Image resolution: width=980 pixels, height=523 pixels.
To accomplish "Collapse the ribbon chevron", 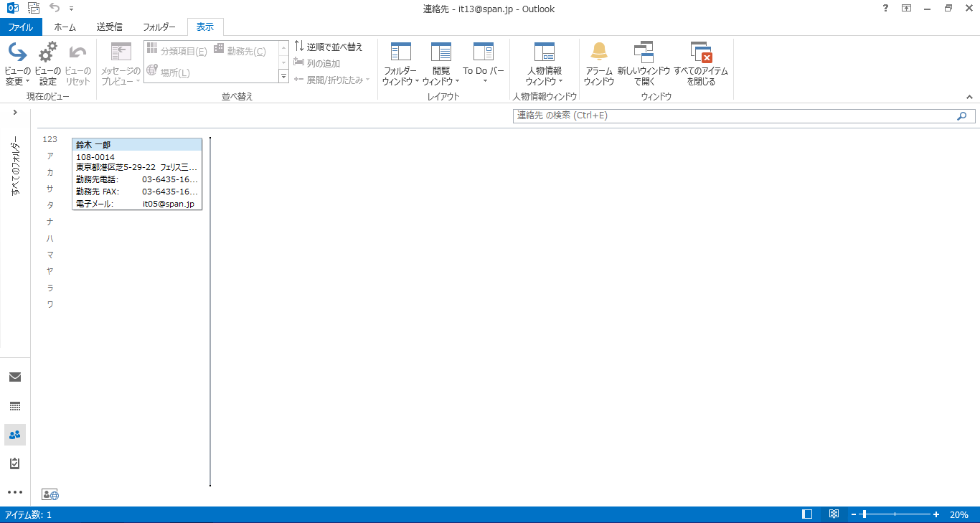I will [969, 96].
